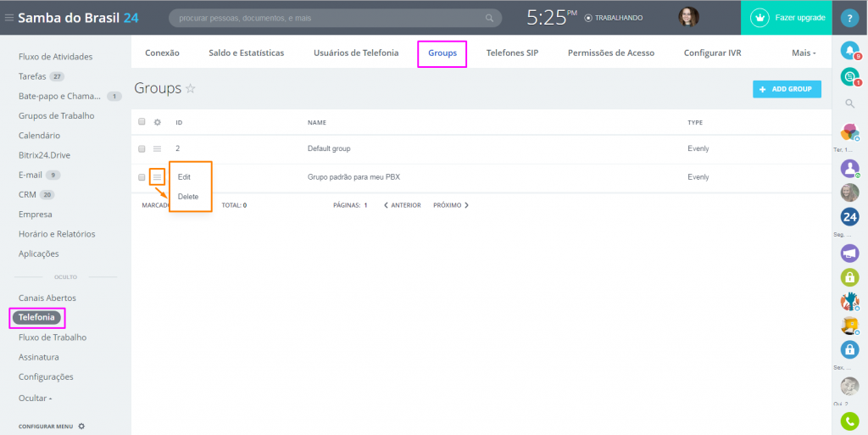
Task: Open Fluxo de Atividades in sidebar
Action: point(55,57)
